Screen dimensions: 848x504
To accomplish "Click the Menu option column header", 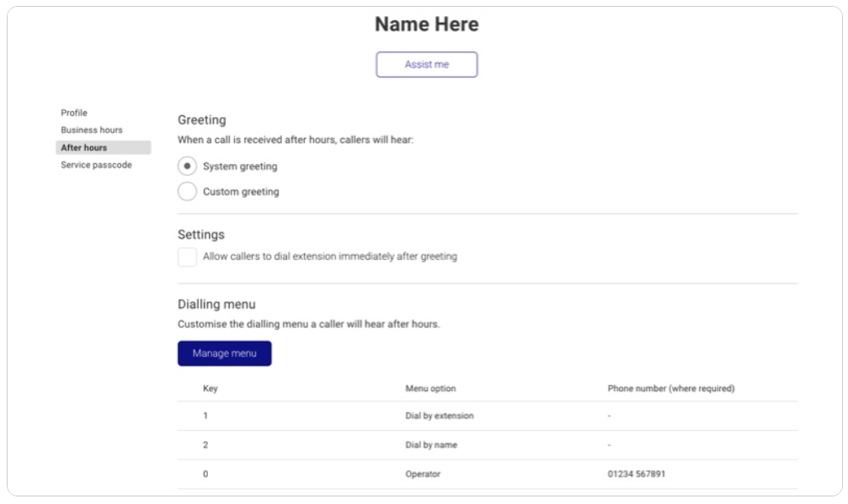I will [430, 389].
